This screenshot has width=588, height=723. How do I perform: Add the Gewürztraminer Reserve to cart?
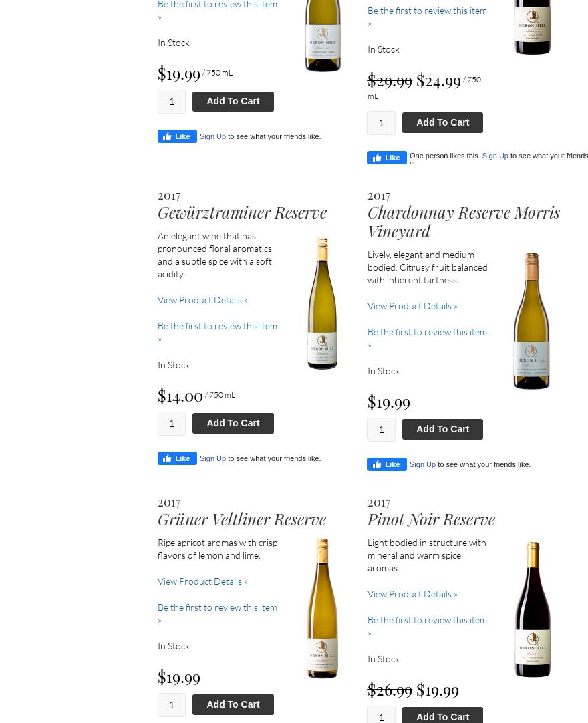pyautogui.click(x=233, y=423)
